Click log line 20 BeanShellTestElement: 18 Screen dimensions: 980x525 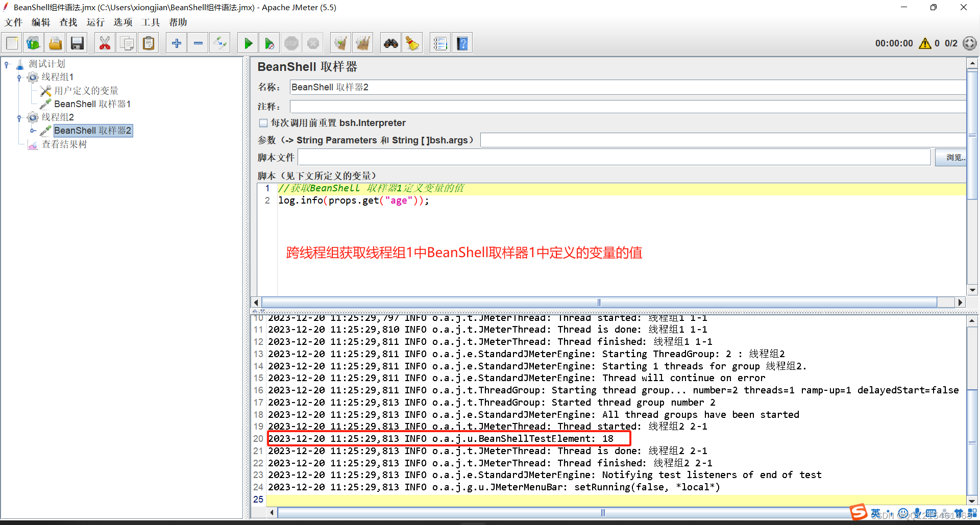coord(441,439)
